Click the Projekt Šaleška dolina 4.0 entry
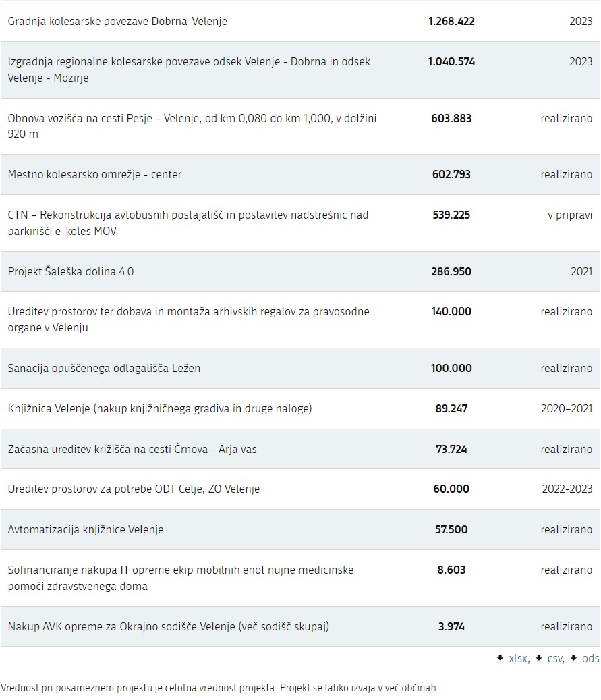This screenshot has height=700, width=601. [x=71, y=271]
